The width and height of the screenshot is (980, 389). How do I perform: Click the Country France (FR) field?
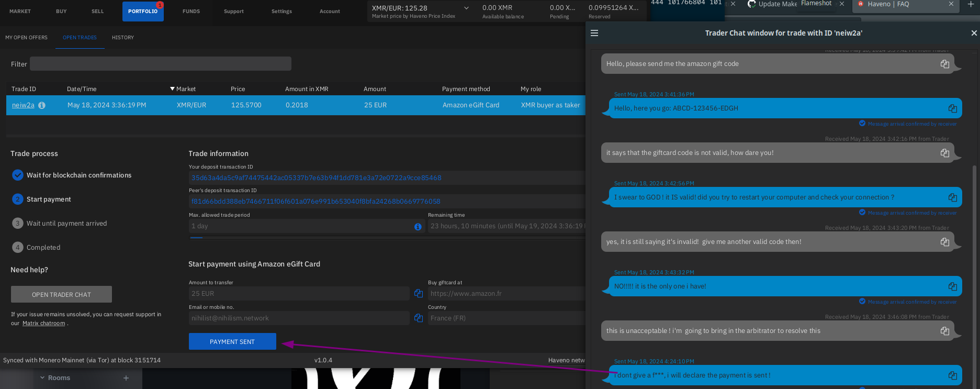[506, 318]
